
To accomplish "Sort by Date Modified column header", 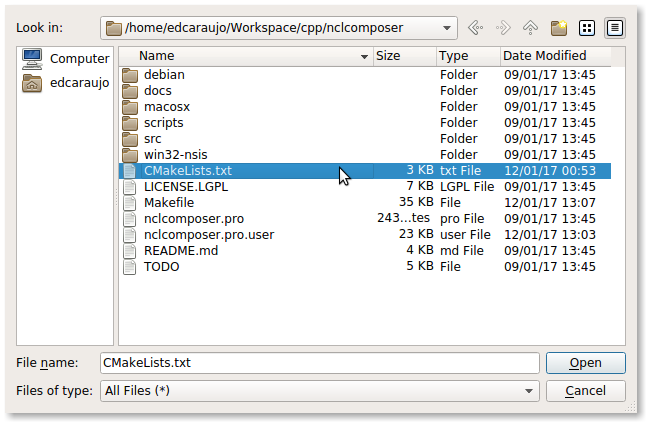I will coord(556,56).
